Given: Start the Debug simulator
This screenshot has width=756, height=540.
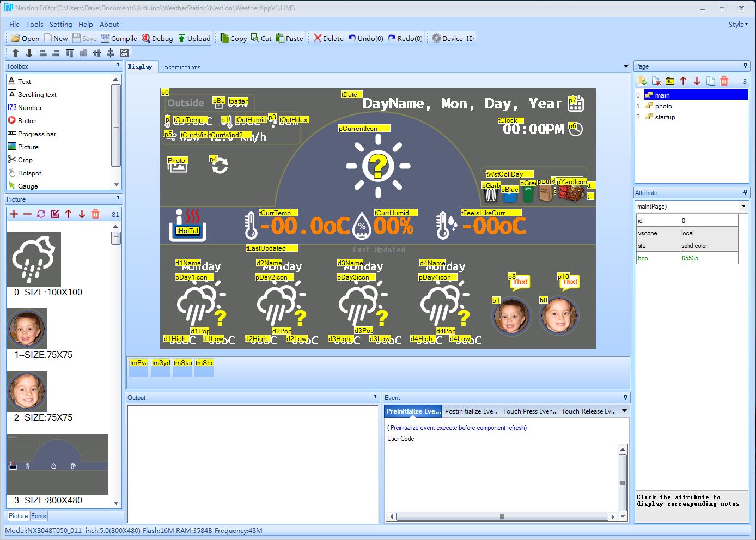Looking at the screenshot, I should [157, 38].
